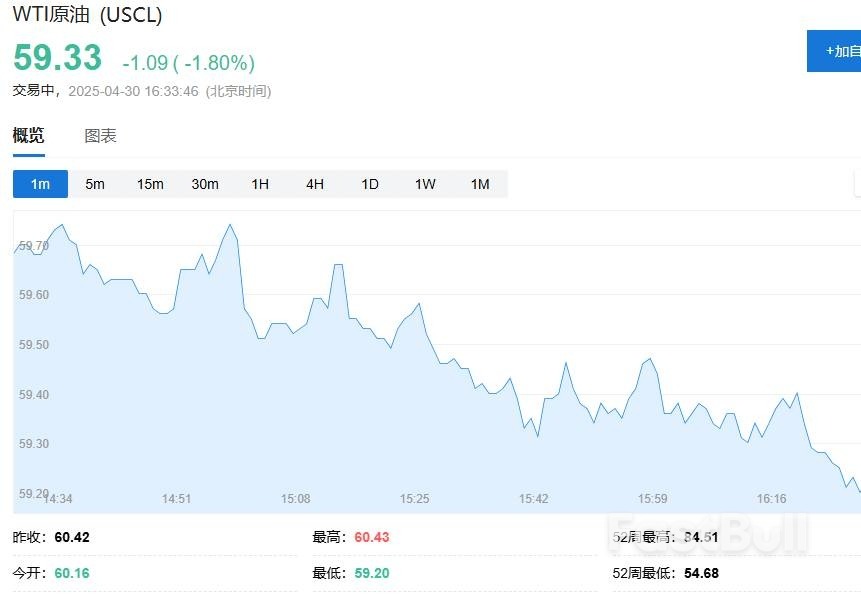Select the 1W weekly interval
Image resolution: width=861 pixels, height=599 pixels.
425,184
